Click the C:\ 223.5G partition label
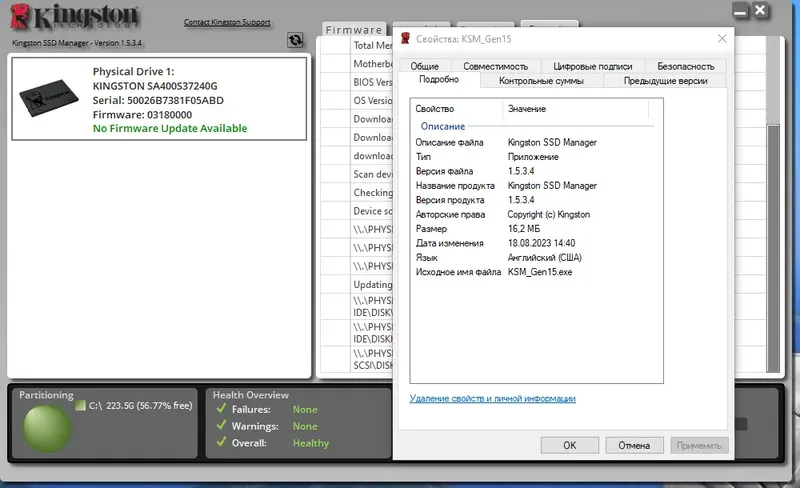Image resolution: width=800 pixels, height=488 pixels. 140,405
